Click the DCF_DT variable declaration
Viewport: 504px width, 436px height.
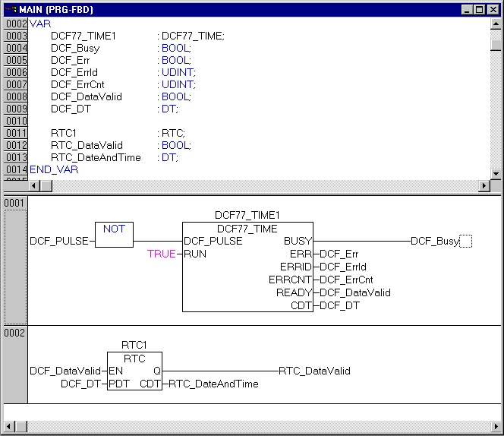[x=71, y=109]
